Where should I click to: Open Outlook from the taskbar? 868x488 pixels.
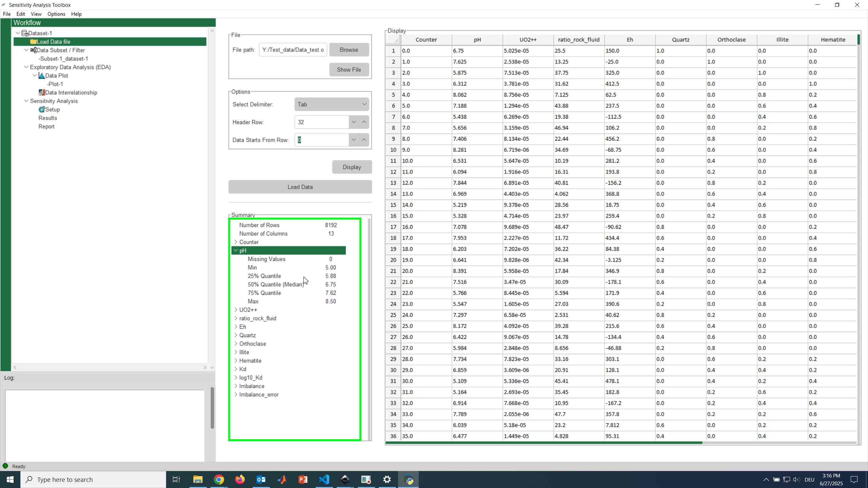point(261,480)
